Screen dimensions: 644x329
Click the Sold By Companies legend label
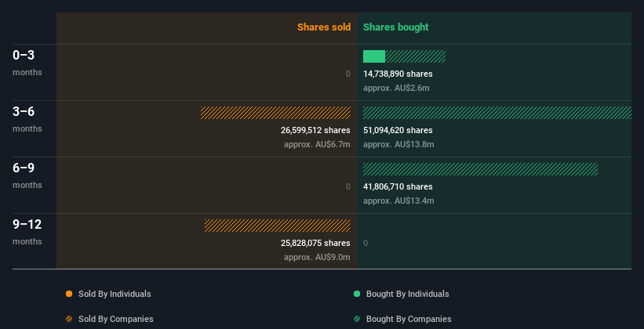[116, 319]
